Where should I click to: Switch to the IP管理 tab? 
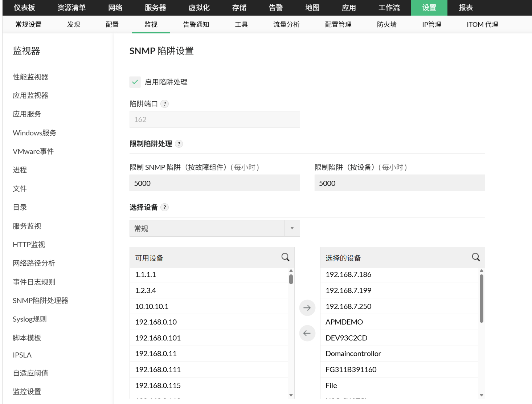click(x=432, y=24)
